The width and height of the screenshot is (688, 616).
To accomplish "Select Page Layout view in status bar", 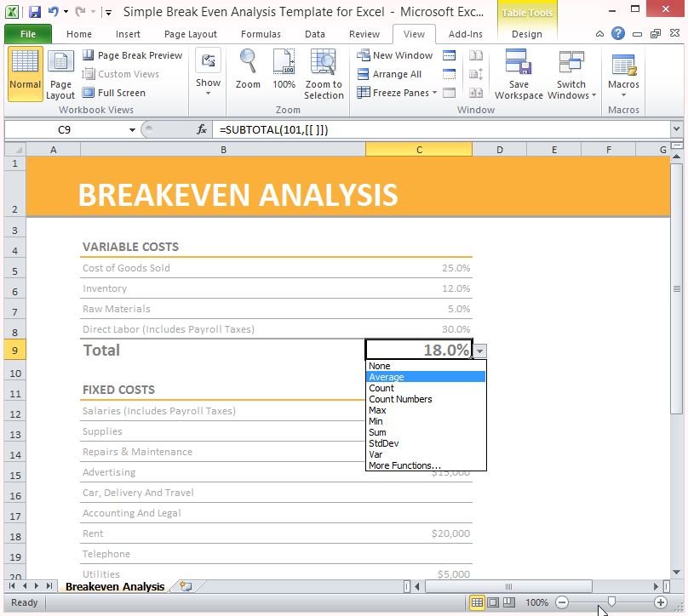I will (x=493, y=602).
